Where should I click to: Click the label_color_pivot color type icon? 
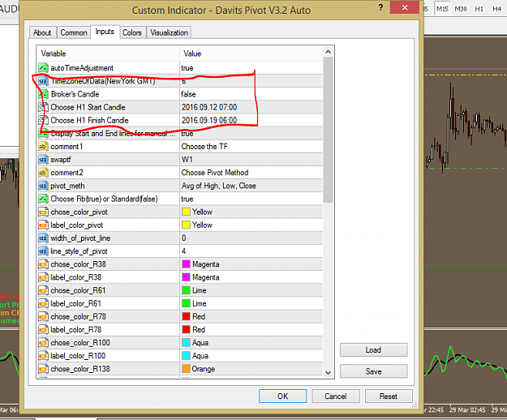pyautogui.click(x=43, y=225)
